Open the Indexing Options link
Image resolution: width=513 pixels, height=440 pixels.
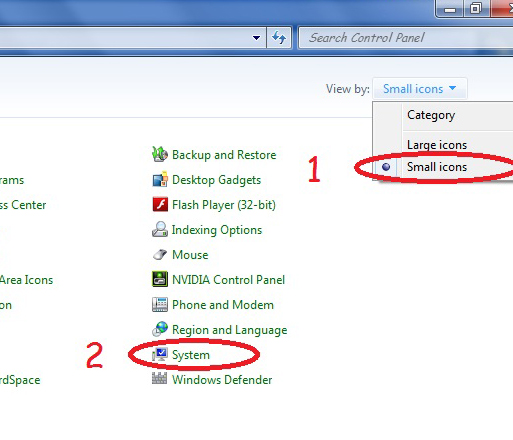(x=217, y=230)
